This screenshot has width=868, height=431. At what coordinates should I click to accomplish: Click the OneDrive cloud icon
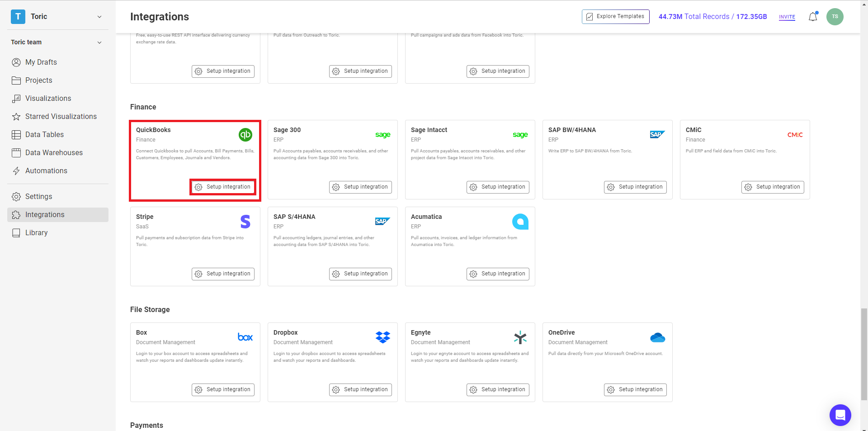tap(658, 337)
